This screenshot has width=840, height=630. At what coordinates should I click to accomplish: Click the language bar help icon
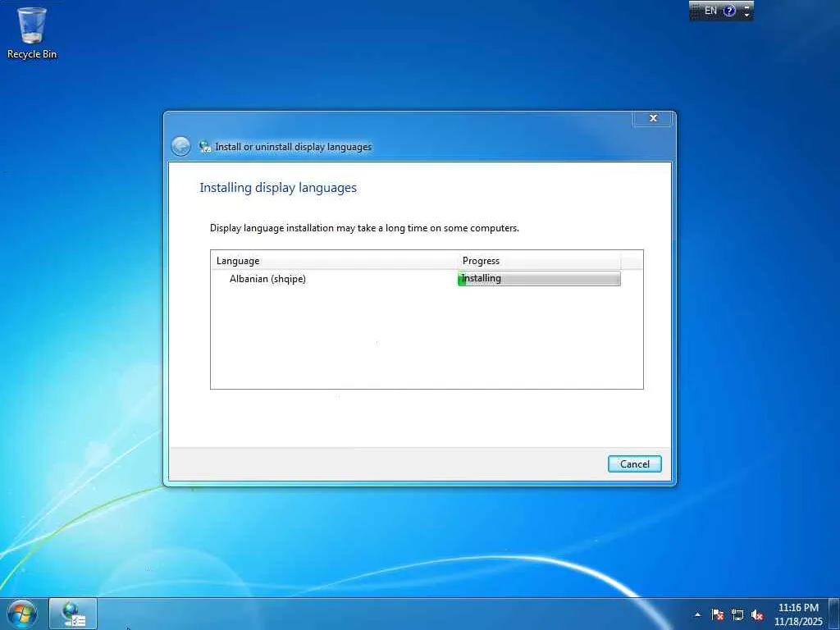tap(729, 10)
